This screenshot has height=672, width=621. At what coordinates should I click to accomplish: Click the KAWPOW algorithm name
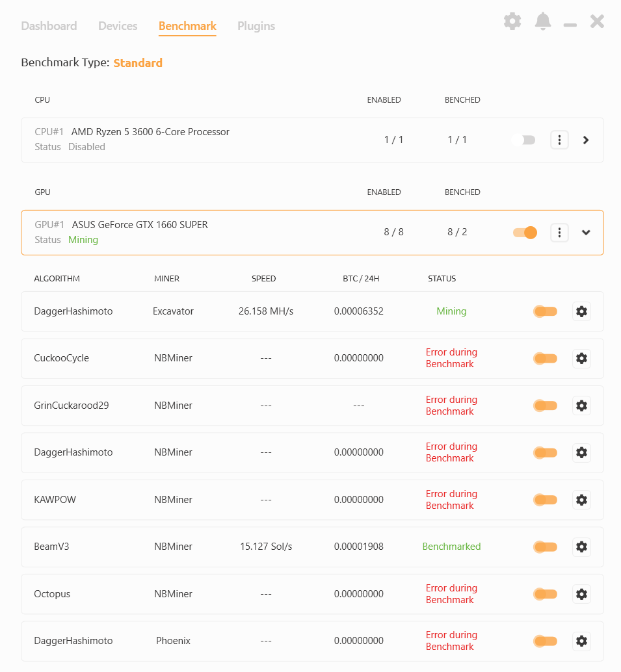point(55,500)
